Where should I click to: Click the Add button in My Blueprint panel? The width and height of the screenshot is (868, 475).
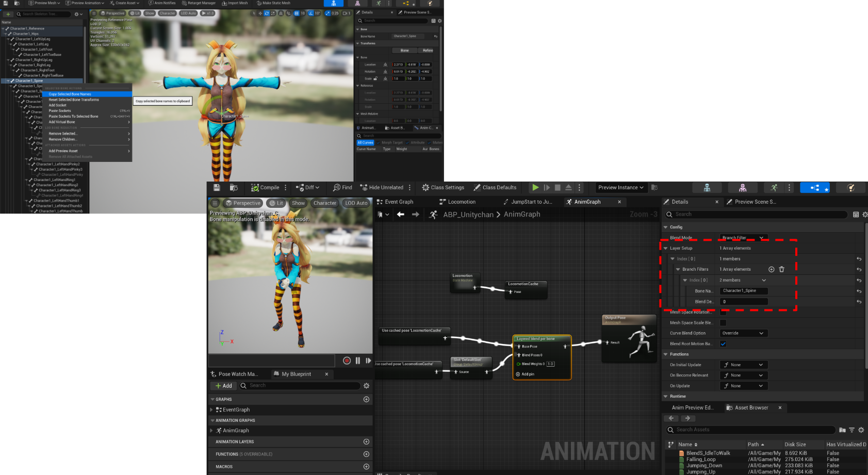pyautogui.click(x=224, y=386)
